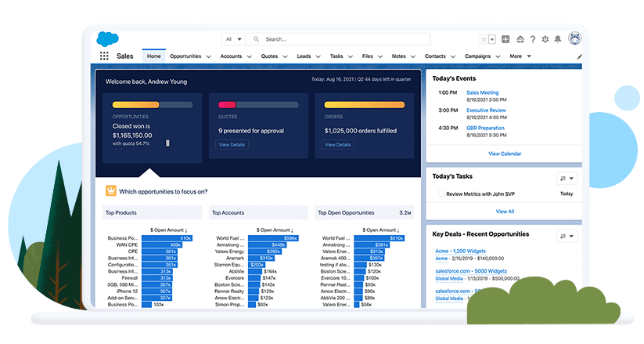This screenshot has width=644, height=344.
Task: Open the user profile avatar
Action: point(575,38)
